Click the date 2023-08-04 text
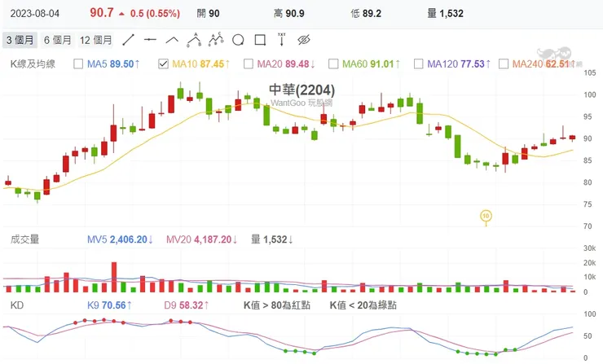Viewport: 603px width, 364px height. point(34,14)
